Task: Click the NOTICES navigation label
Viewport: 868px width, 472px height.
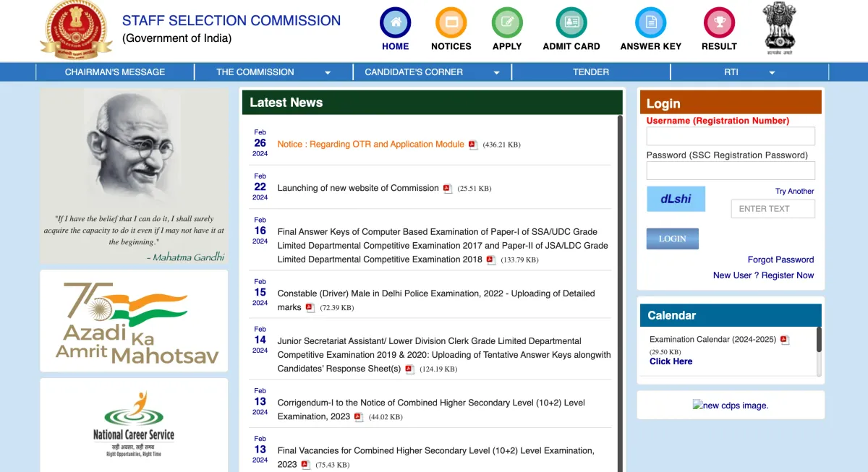Action: click(x=451, y=46)
